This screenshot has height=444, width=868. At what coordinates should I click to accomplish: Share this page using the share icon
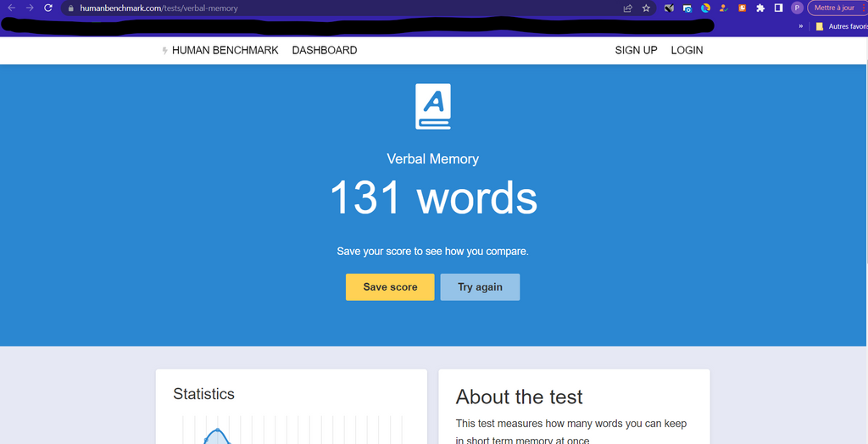[628, 8]
